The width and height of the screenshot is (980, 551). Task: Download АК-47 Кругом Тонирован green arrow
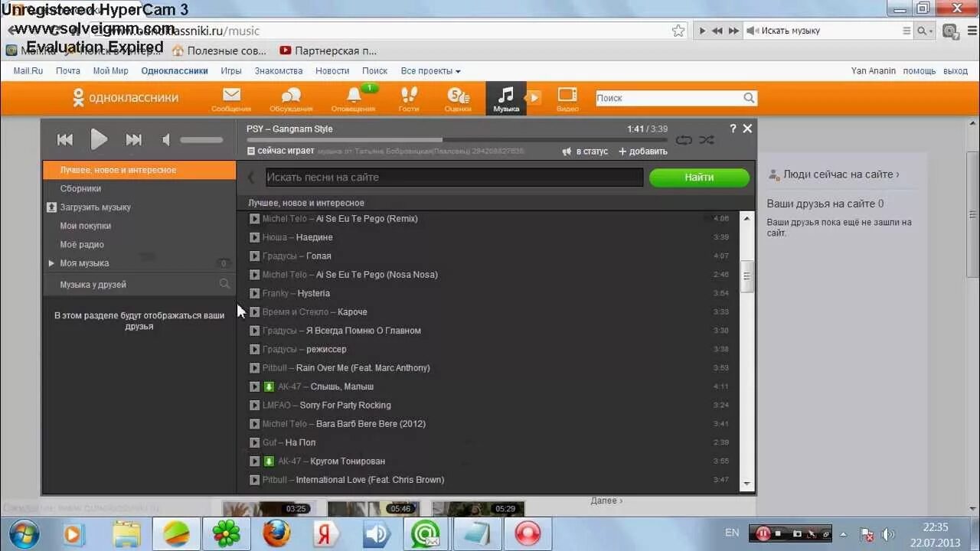269,461
